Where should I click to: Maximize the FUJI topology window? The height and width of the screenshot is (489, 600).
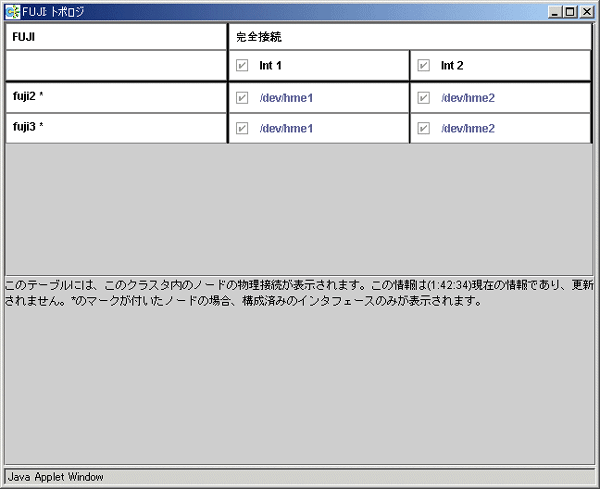(x=570, y=12)
